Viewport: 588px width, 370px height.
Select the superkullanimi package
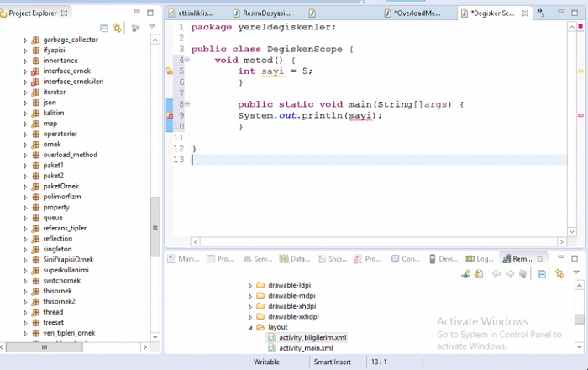click(x=66, y=270)
